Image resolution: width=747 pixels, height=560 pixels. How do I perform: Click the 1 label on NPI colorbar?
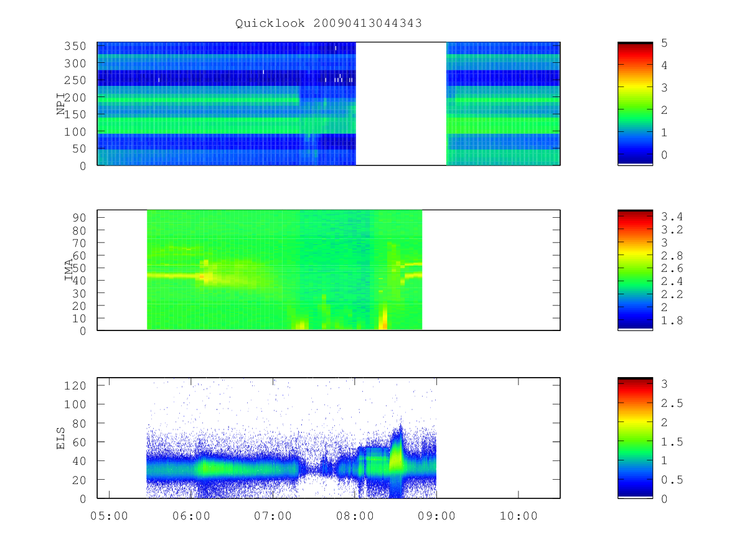665,132
